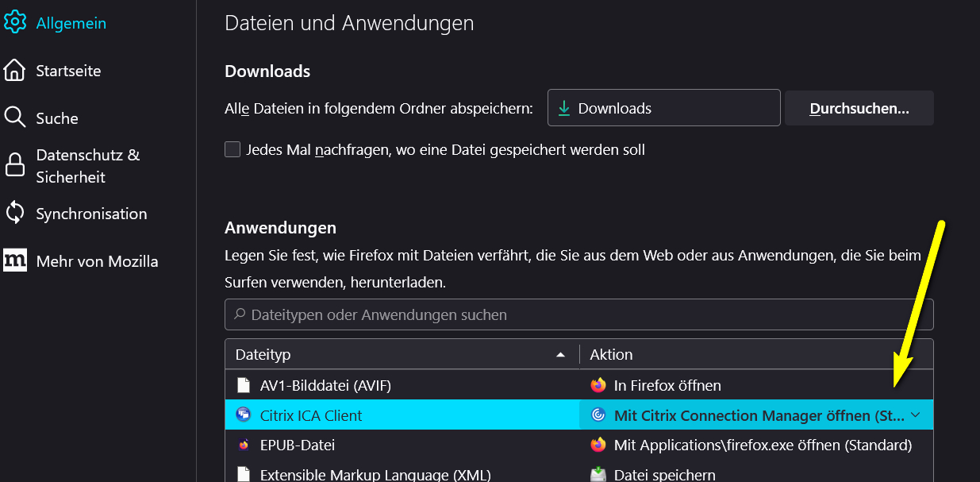Image resolution: width=980 pixels, height=482 pixels.
Task: Select the Startseite home icon
Action: (14, 70)
